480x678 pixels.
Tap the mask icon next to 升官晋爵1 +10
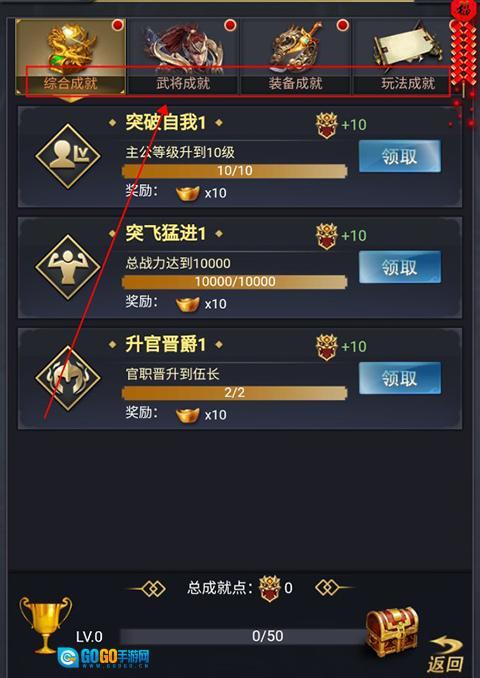click(x=326, y=347)
